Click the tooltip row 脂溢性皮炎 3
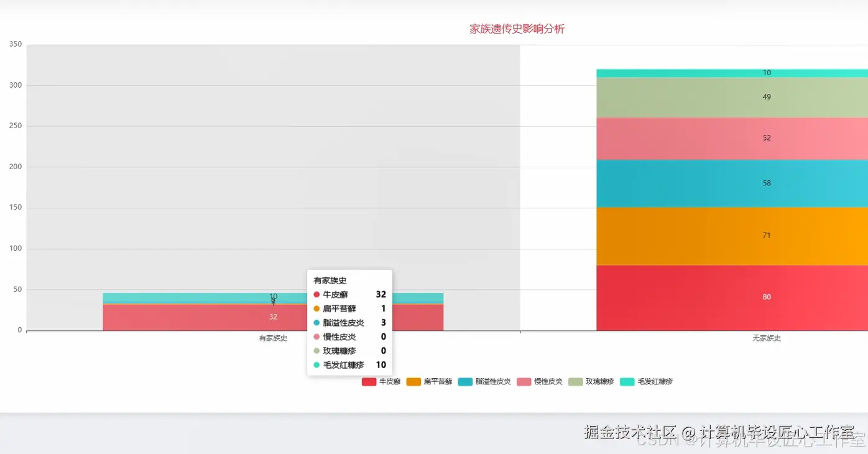 (349, 323)
